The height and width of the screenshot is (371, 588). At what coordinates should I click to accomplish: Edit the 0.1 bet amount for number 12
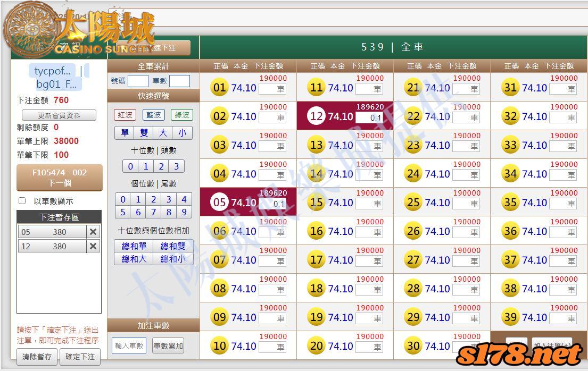pos(369,117)
